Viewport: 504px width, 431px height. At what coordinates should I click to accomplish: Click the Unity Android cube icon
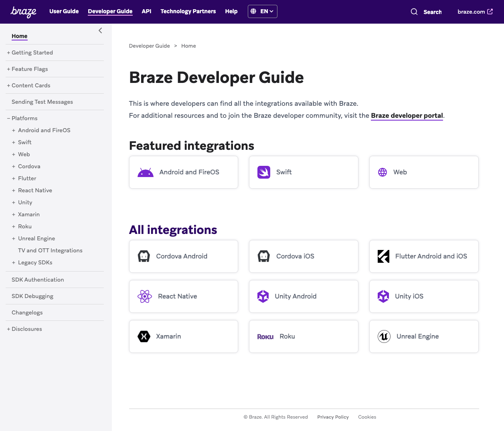[263, 296]
